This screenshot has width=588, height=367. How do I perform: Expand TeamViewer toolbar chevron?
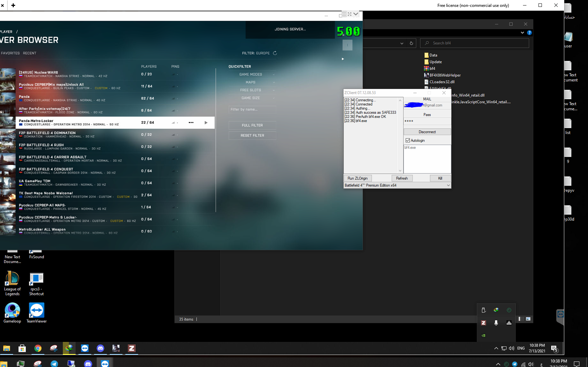356,14
